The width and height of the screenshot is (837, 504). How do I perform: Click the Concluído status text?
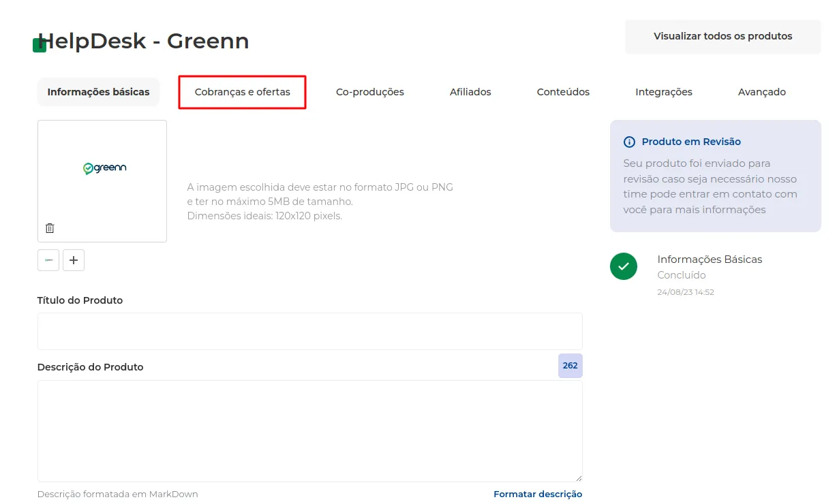pos(682,275)
